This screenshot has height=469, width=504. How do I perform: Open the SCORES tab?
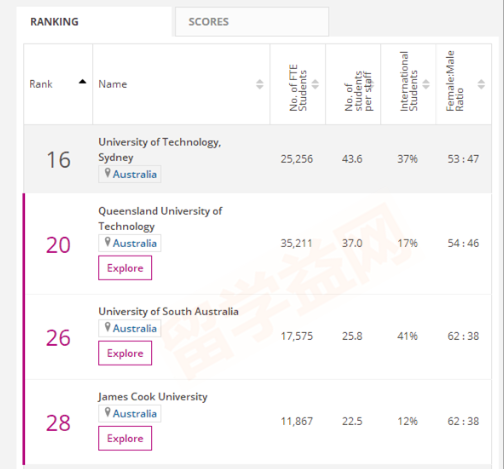tap(252, 22)
